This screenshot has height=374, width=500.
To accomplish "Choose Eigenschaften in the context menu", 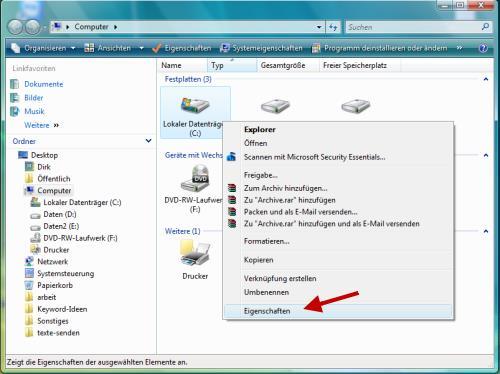I will point(338,311).
